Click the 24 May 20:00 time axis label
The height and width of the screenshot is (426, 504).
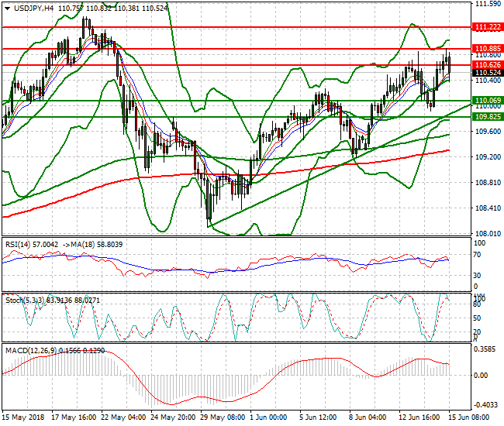click(x=173, y=417)
